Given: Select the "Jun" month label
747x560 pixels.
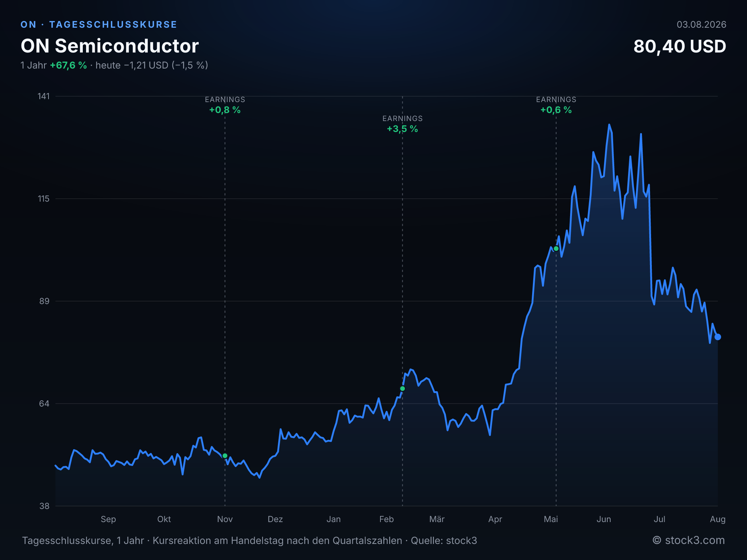Looking at the screenshot, I should (x=604, y=519).
